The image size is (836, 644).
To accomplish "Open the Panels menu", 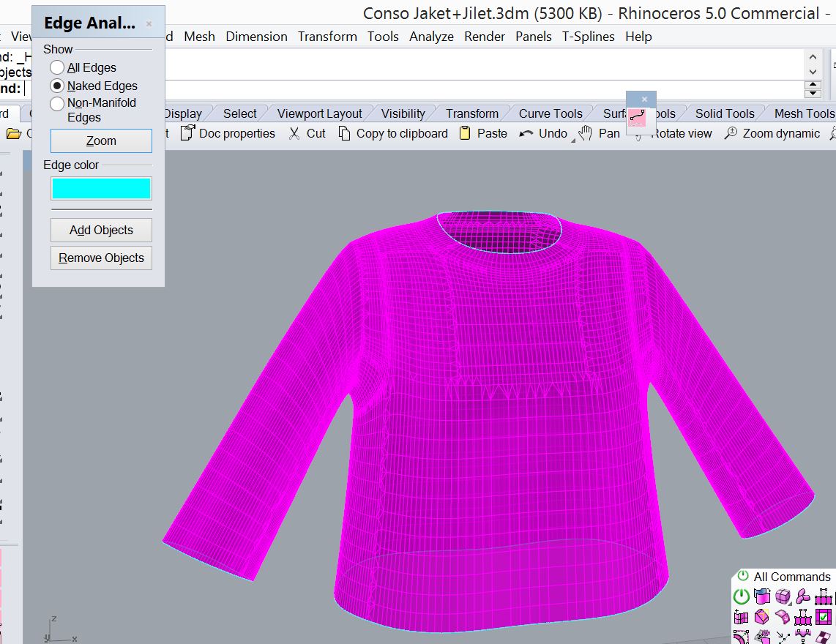I will (533, 37).
